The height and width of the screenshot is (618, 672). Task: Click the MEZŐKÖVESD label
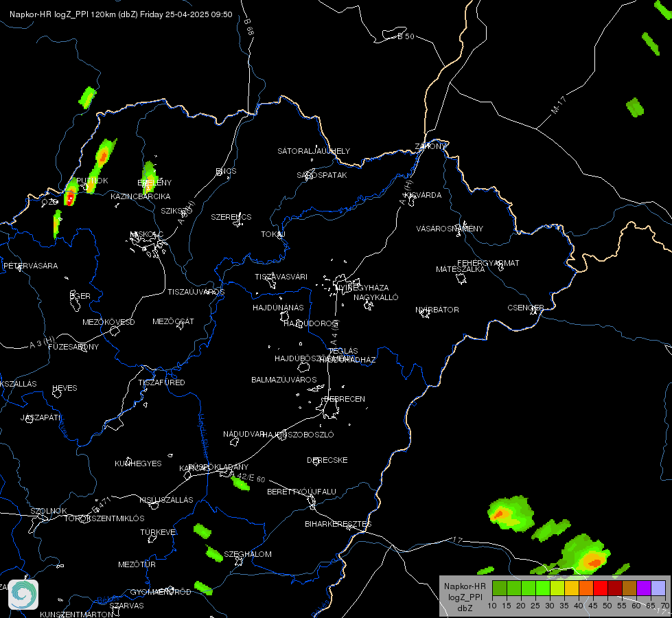(108, 322)
